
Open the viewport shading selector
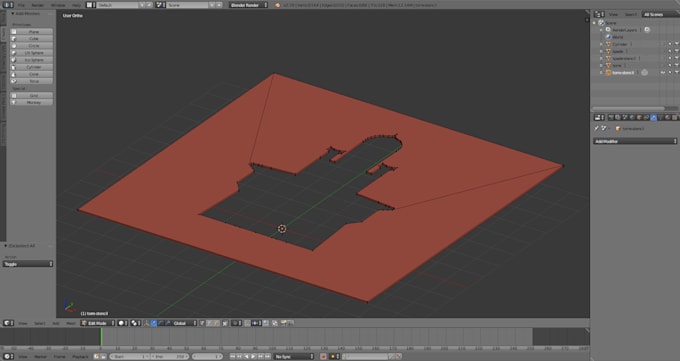coord(123,323)
